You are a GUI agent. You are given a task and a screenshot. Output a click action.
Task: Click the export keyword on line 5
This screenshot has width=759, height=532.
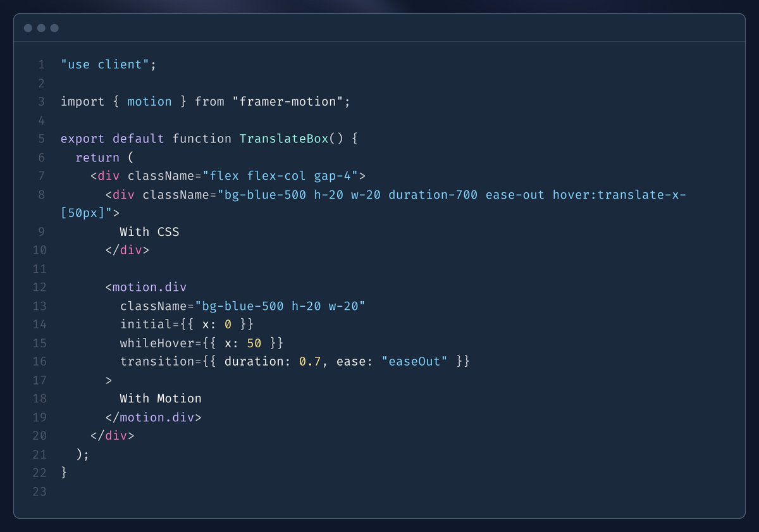pos(83,139)
